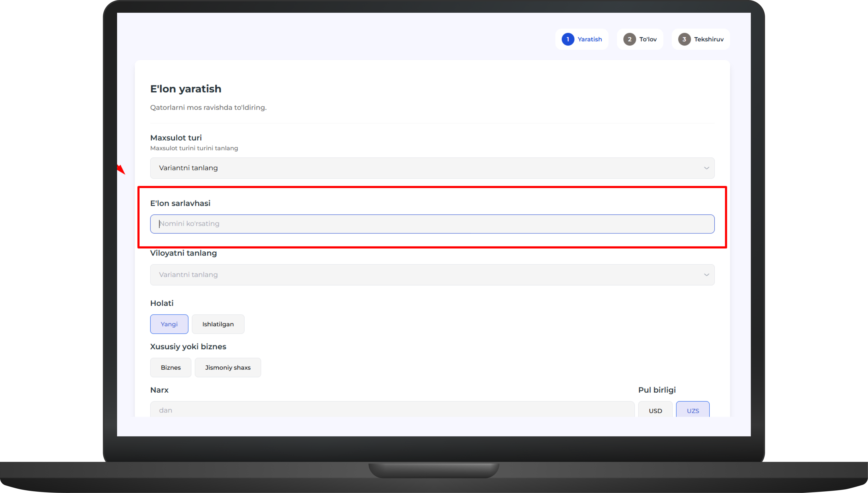
Task: Click the step 2 circle icon
Action: pos(629,39)
